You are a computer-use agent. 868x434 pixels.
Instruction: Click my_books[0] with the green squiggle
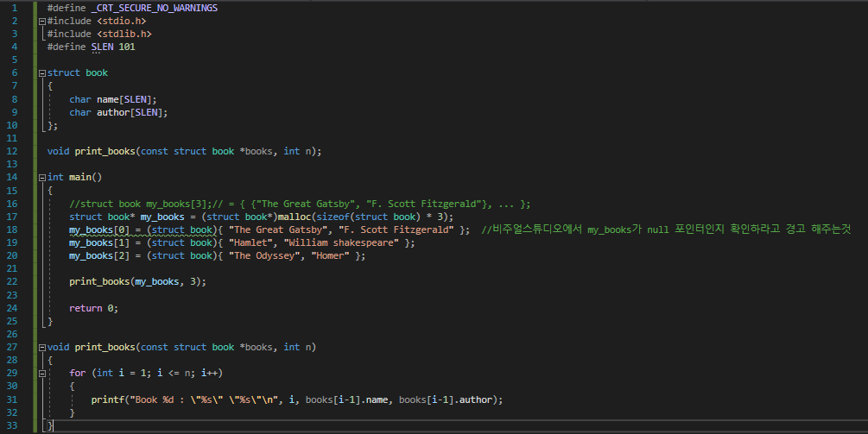point(99,230)
